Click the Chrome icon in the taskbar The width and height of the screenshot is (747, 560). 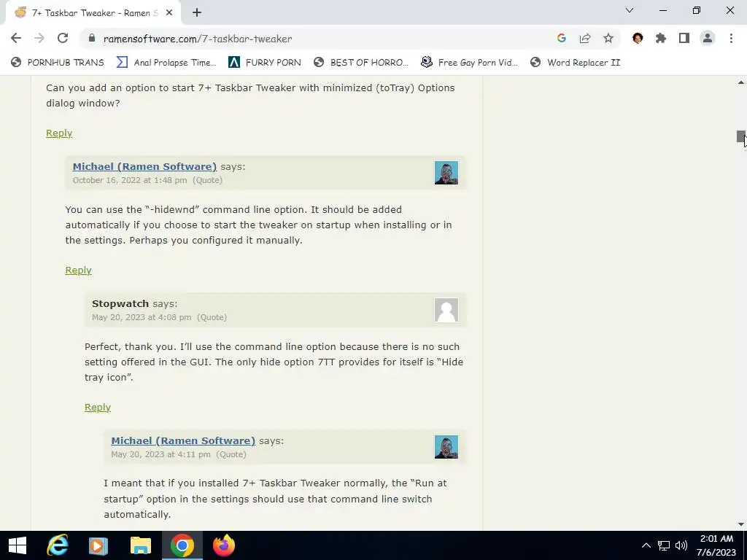tap(182, 545)
